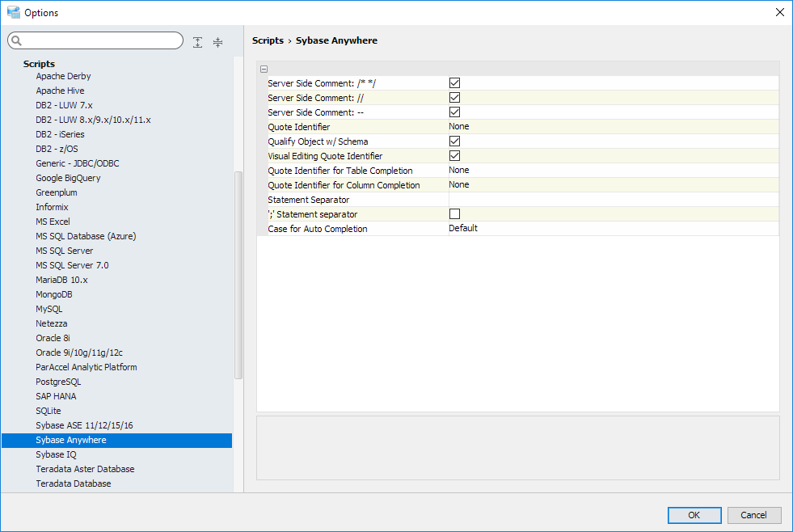This screenshot has height=532, width=793.
Task: Click the tree list vertical scrollbar
Action: [x=238, y=275]
